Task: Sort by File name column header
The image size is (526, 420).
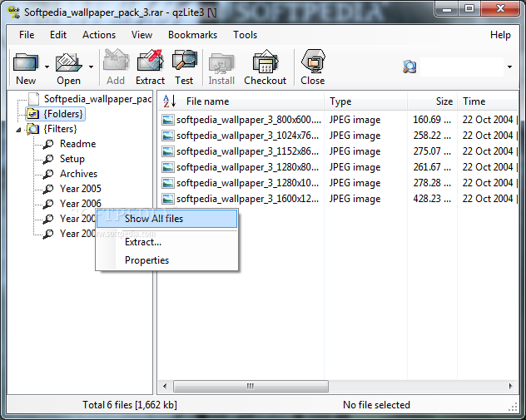Action: coord(241,101)
